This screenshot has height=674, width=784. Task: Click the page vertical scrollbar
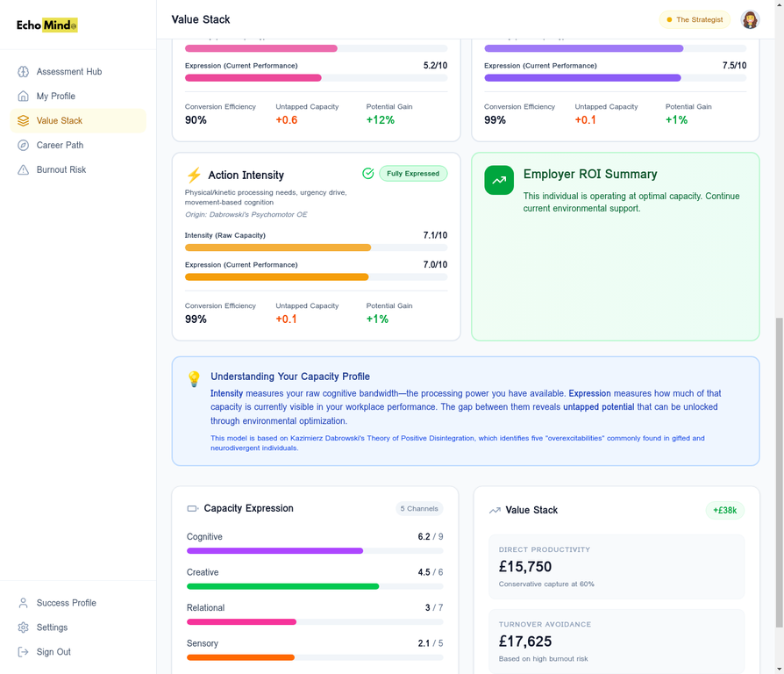[779, 472]
